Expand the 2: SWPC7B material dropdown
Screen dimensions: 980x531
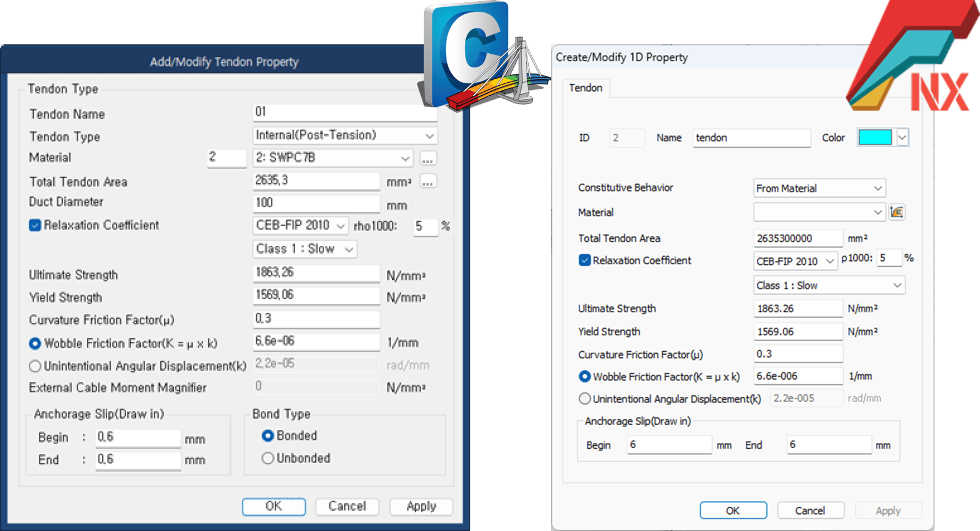[332, 158]
